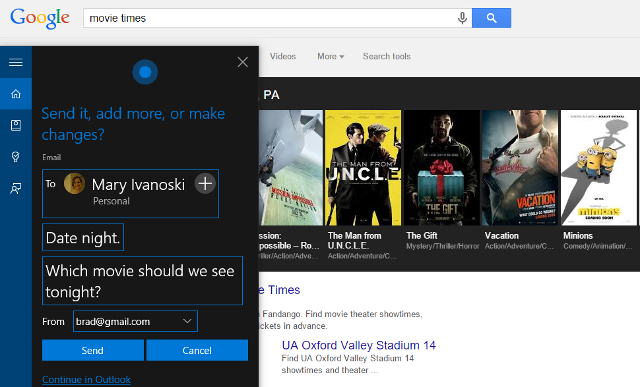The width and height of the screenshot is (640, 387).
Task: Click the Personal label under Mary Ivanoski
Action: (x=111, y=201)
